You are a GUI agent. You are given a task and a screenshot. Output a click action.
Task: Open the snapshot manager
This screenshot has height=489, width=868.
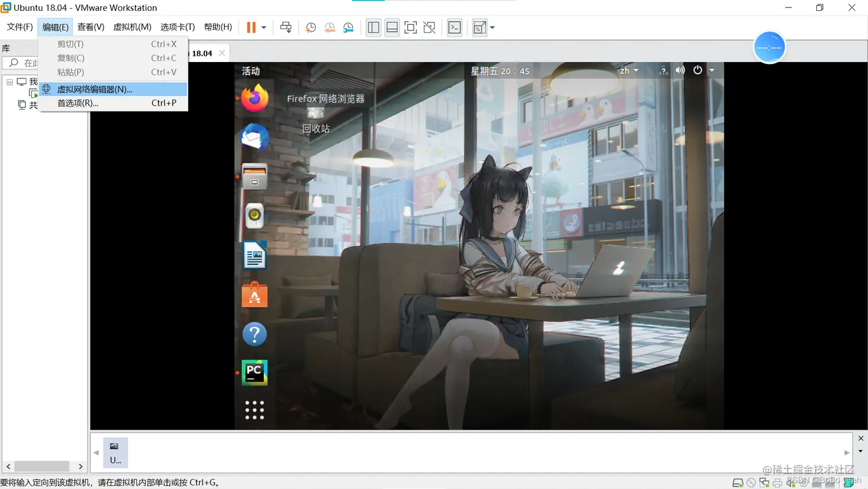348,27
